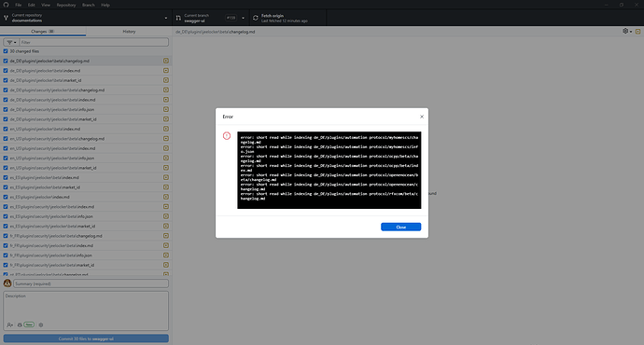Viewport: 644px width, 345px height.
Task: Click the Summary (required) field
Action: 91,283
